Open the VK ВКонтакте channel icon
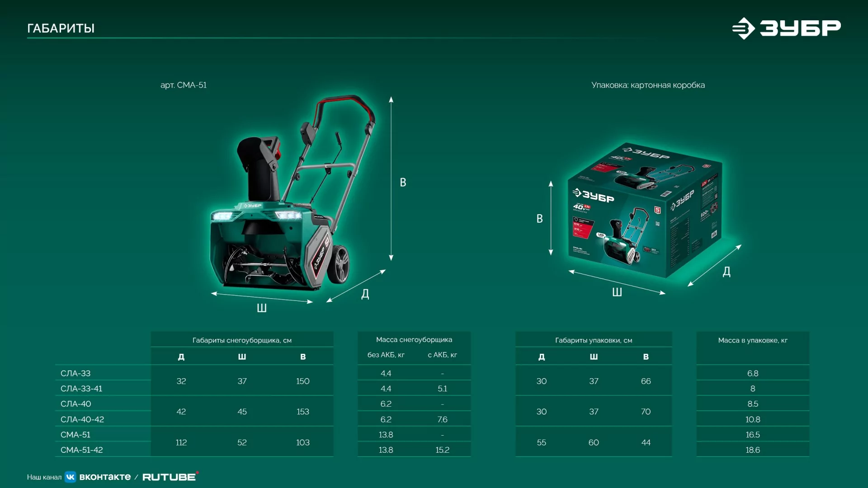The image size is (868, 488). pos(70,477)
